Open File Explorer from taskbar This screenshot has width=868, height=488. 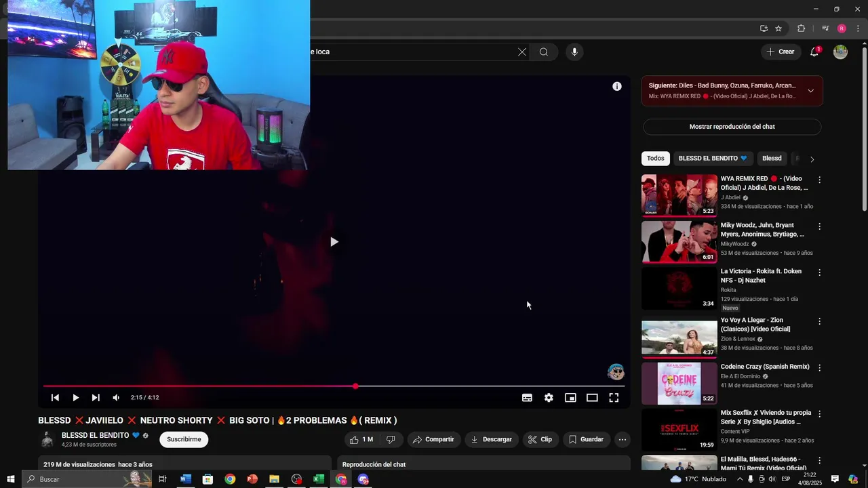[274, 479]
